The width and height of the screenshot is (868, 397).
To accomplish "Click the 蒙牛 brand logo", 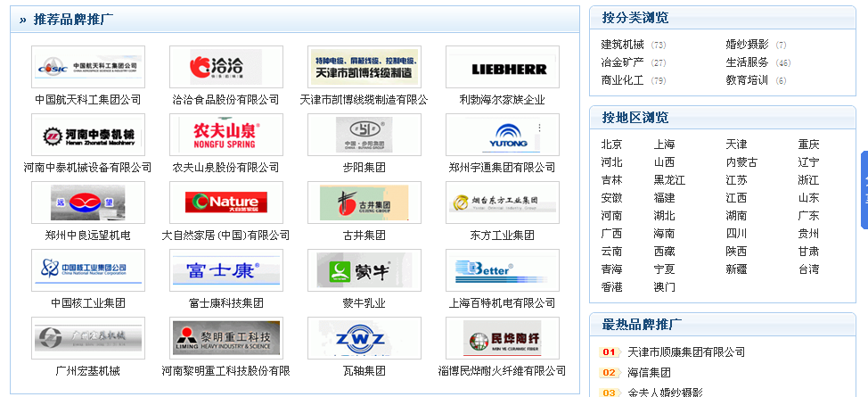I will pyautogui.click(x=364, y=270).
